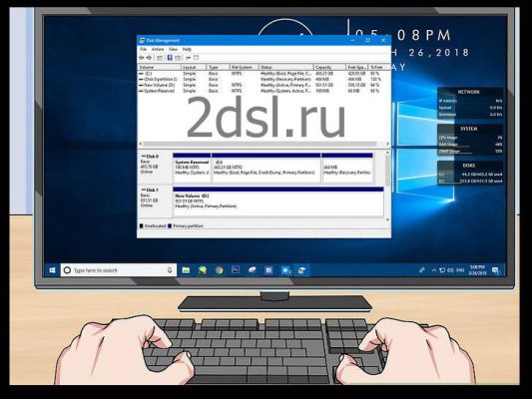Open the sixth pinned taskbar app icon

(268, 270)
